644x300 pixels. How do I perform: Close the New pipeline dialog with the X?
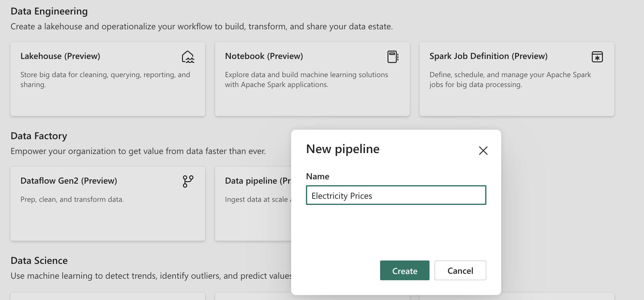pyautogui.click(x=483, y=151)
